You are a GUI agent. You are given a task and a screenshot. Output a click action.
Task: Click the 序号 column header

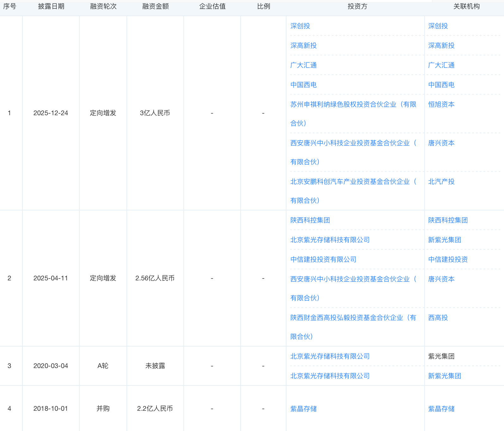[x=9, y=6]
